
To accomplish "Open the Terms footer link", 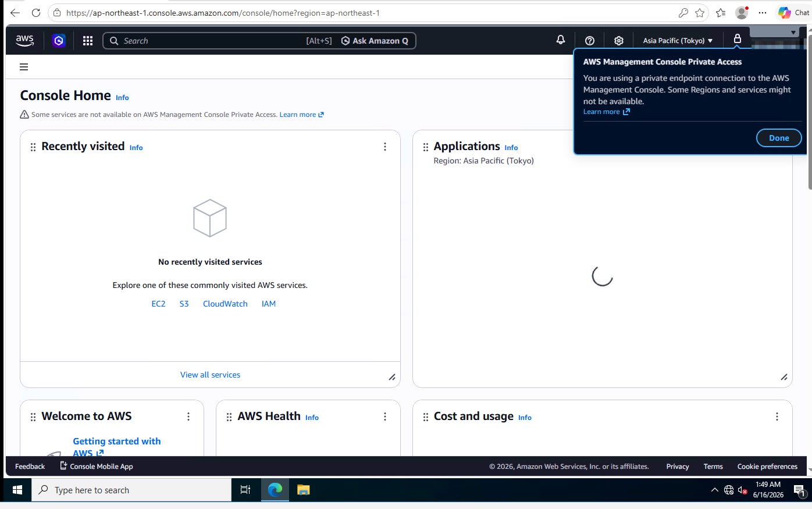I will (713, 467).
